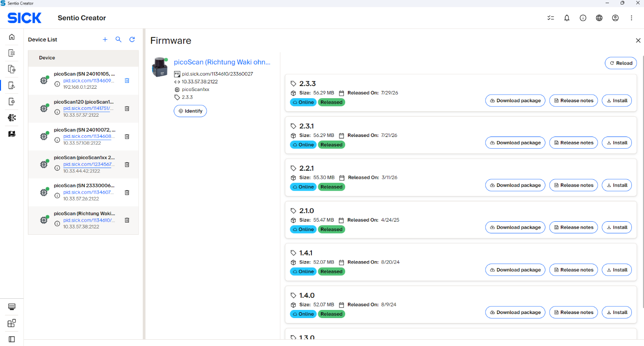The image size is (644, 346).
Task: Install firmware version 2.3.3
Action: tap(617, 100)
